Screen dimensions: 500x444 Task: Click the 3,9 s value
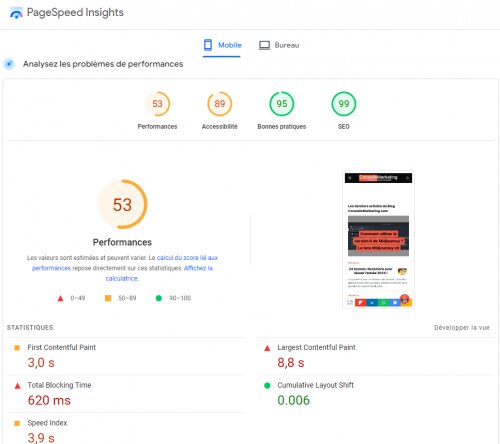41,438
